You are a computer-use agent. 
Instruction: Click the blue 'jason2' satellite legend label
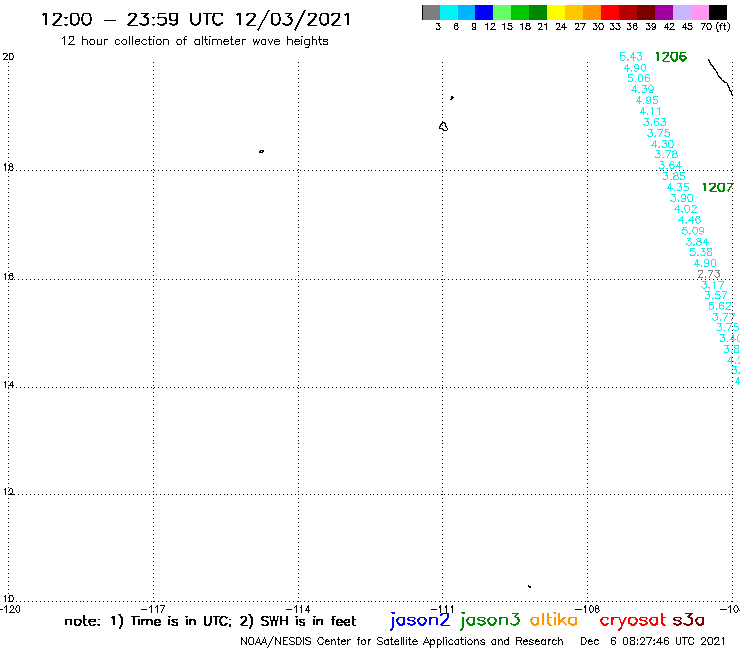click(x=420, y=620)
